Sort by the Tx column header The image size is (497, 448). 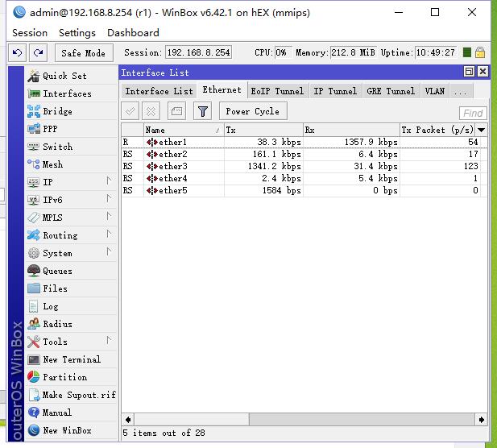click(263, 130)
